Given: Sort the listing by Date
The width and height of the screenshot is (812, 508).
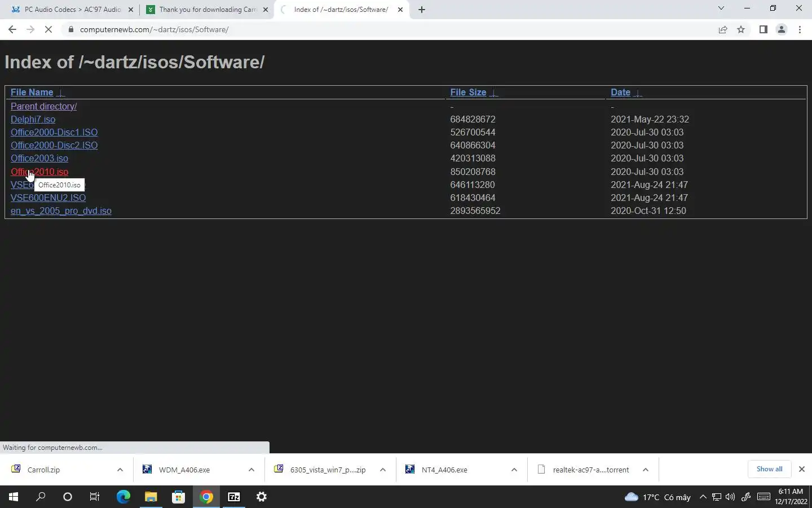Looking at the screenshot, I should coord(620,93).
